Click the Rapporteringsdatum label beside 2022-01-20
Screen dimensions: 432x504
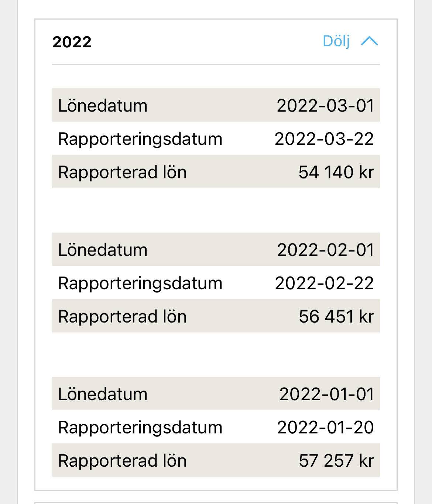pos(140,428)
